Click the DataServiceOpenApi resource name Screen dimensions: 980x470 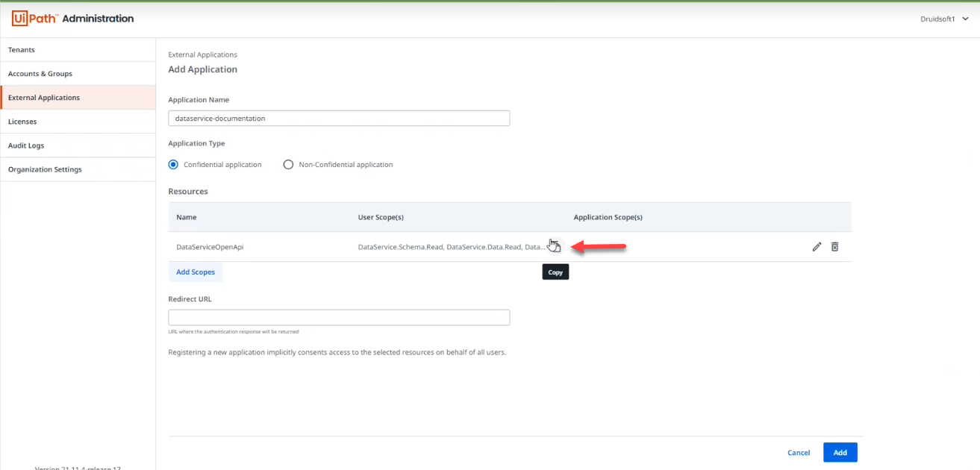(210, 247)
